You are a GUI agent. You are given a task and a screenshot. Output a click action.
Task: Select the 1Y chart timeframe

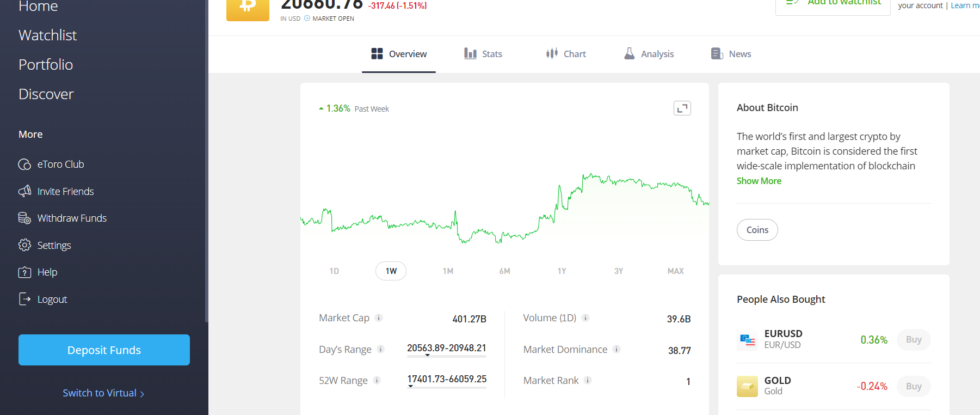[562, 271]
